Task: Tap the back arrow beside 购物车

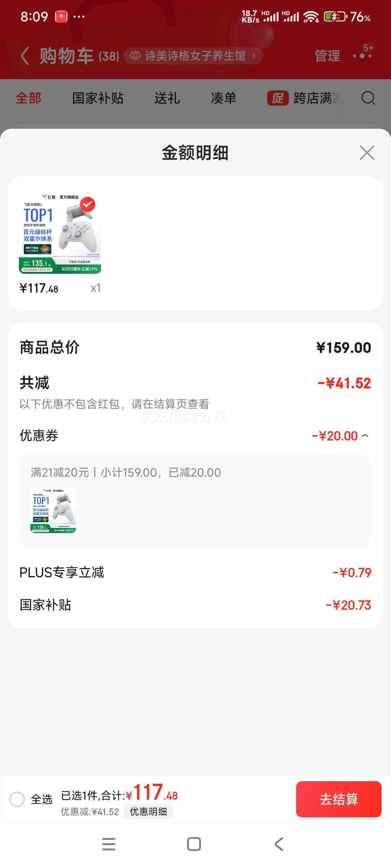Action: (x=25, y=56)
